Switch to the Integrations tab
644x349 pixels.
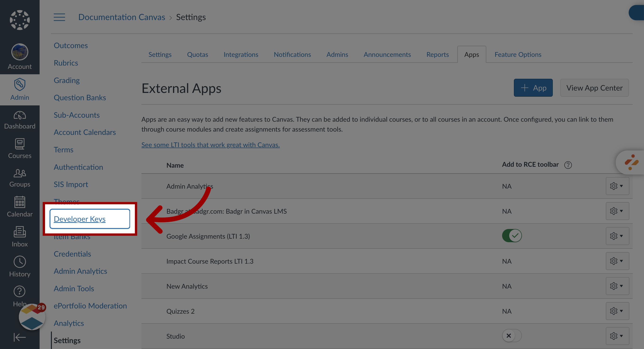(x=241, y=54)
